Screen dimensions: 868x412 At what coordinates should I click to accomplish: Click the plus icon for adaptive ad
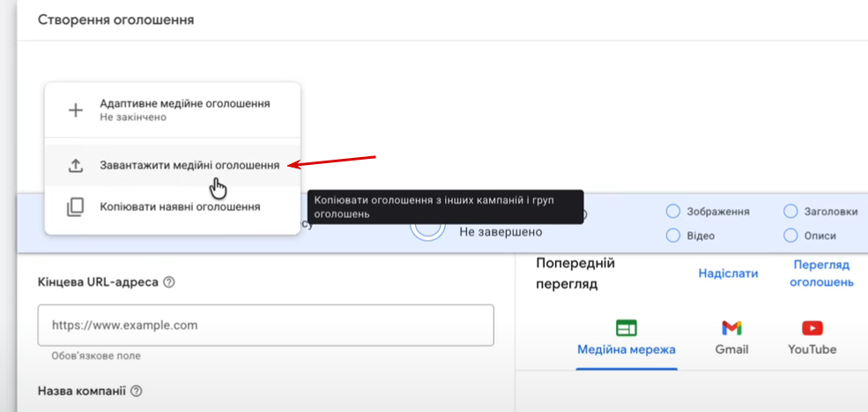pyautogui.click(x=75, y=110)
